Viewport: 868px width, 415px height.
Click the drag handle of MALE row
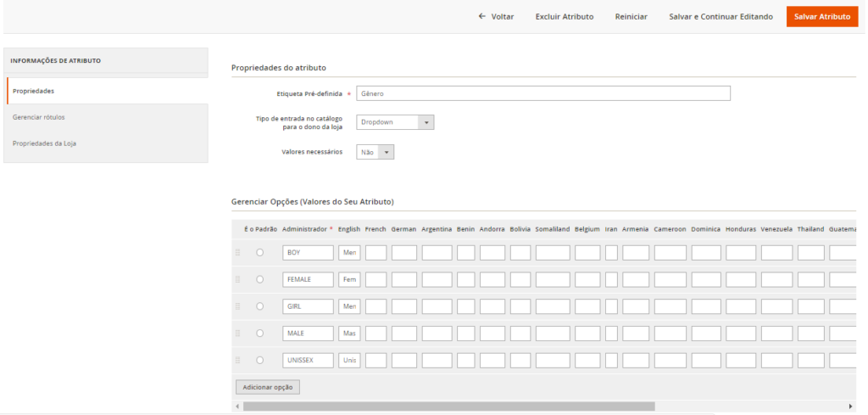click(x=238, y=333)
